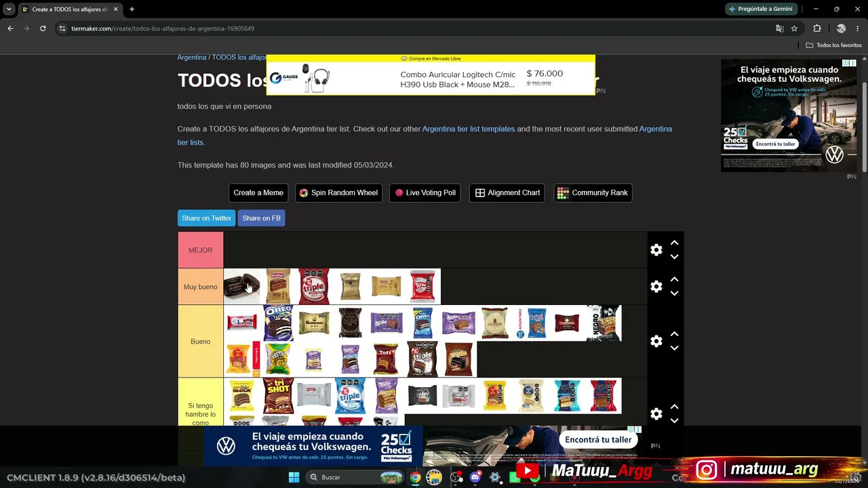Open the Alignment Chart option
The height and width of the screenshot is (488, 868).
click(507, 192)
